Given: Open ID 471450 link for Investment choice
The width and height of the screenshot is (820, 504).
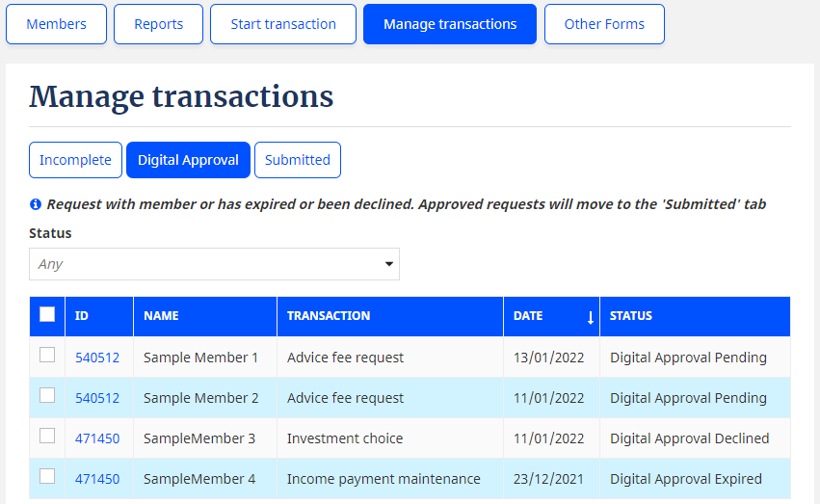Looking at the screenshot, I should click(x=97, y=438).
